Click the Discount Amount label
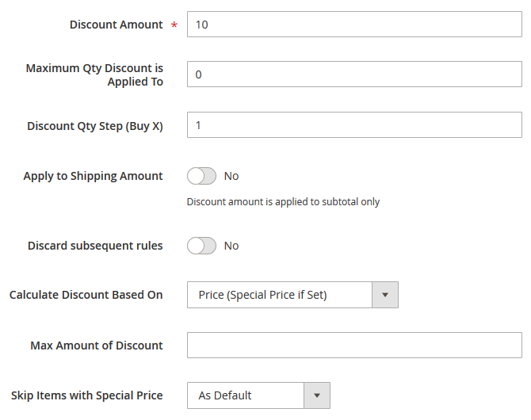531x420 pixels. 116,25
